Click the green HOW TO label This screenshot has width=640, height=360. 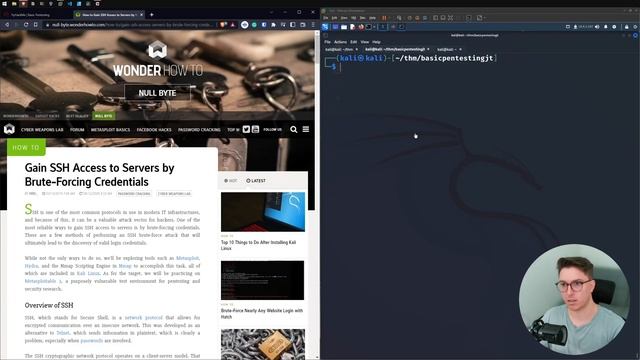click(26, 147)
